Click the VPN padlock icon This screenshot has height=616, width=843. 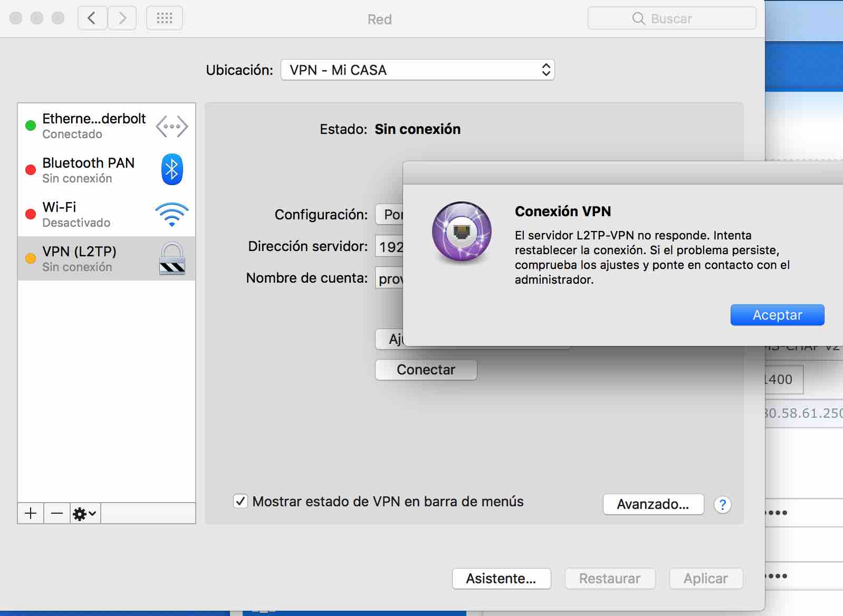172,258
